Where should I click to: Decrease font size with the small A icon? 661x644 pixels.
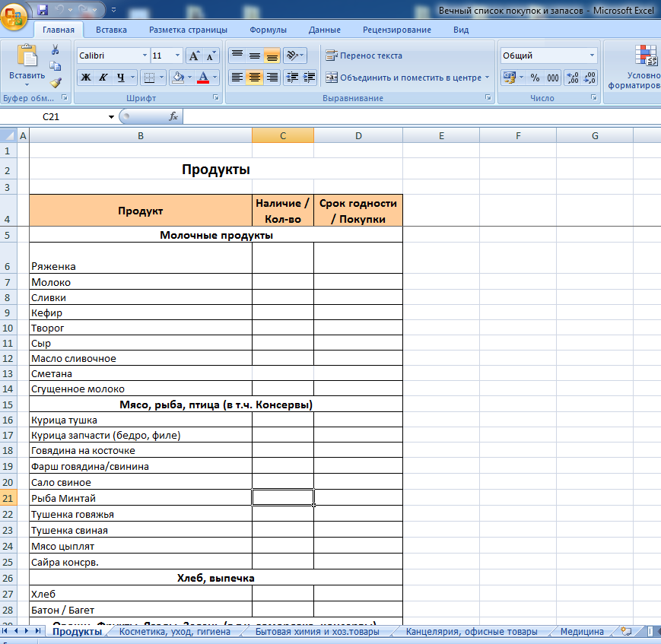(211, 56)
